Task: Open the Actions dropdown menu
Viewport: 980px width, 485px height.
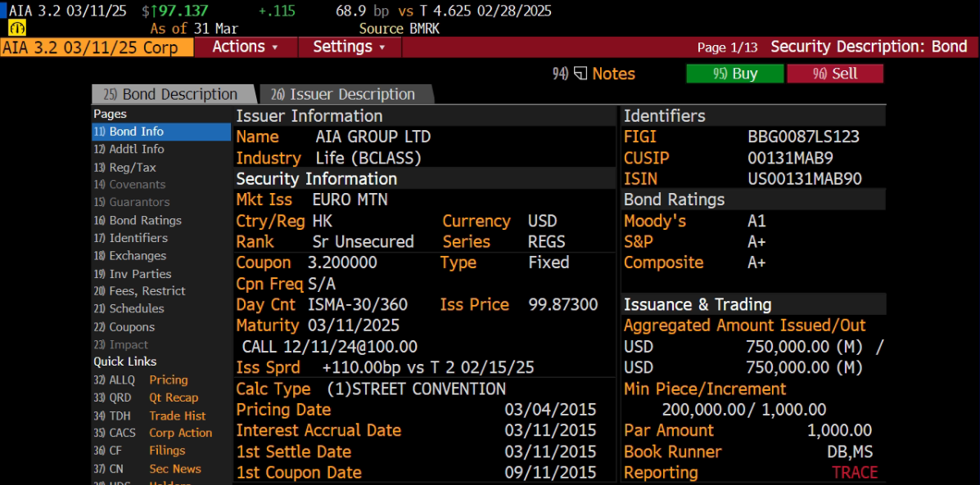Action: [246, 47]
